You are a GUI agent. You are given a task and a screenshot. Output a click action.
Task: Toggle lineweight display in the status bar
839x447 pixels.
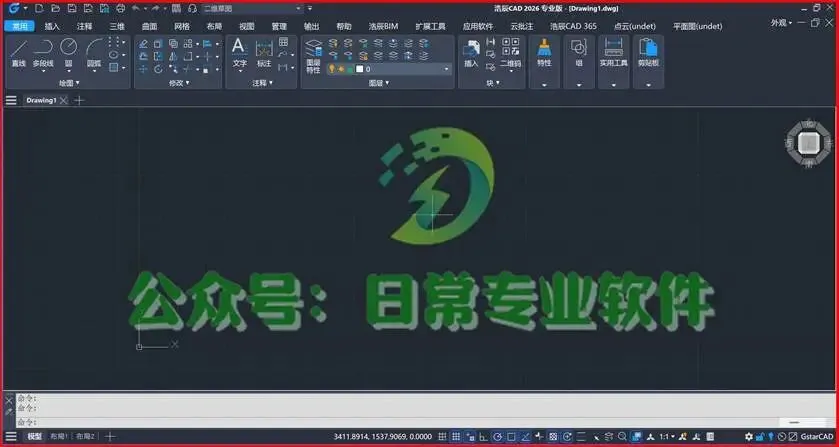pyautogui.click(x=581, y=437)
